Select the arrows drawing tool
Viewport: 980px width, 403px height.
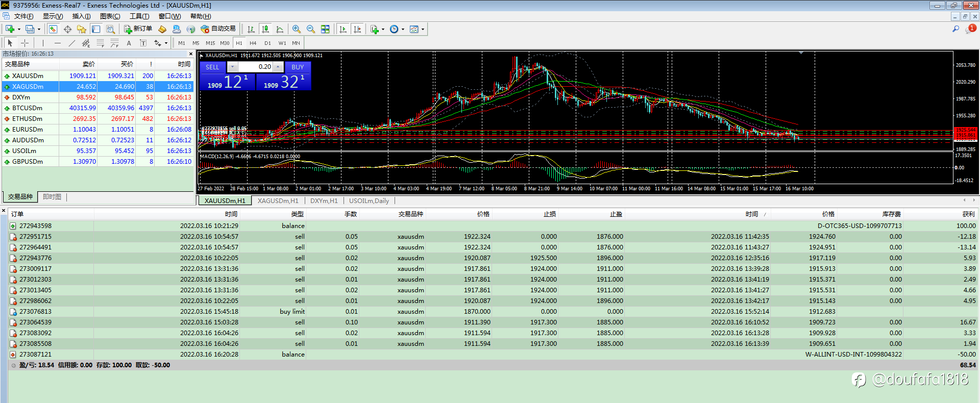pos(158,43)
